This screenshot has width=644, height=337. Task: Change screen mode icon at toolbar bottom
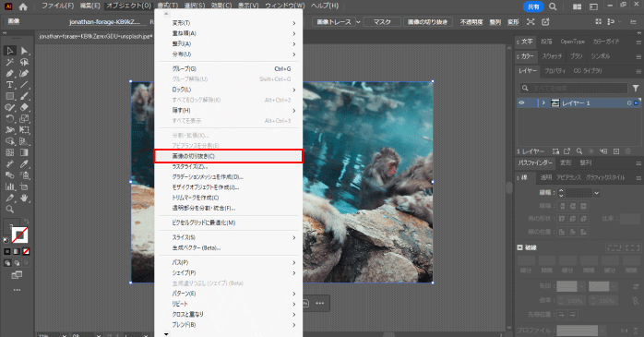click(x=17, y=275)
